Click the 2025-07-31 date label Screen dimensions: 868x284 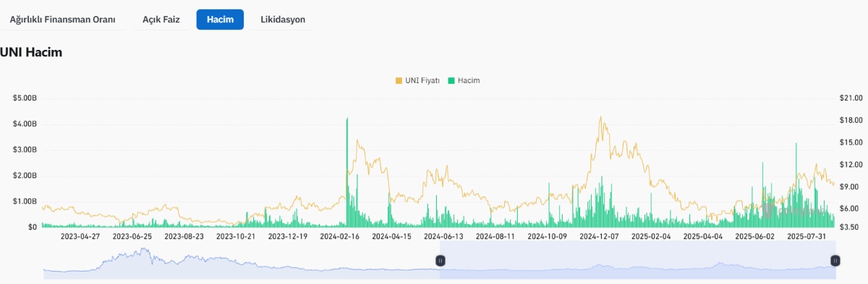pos(807,236)
